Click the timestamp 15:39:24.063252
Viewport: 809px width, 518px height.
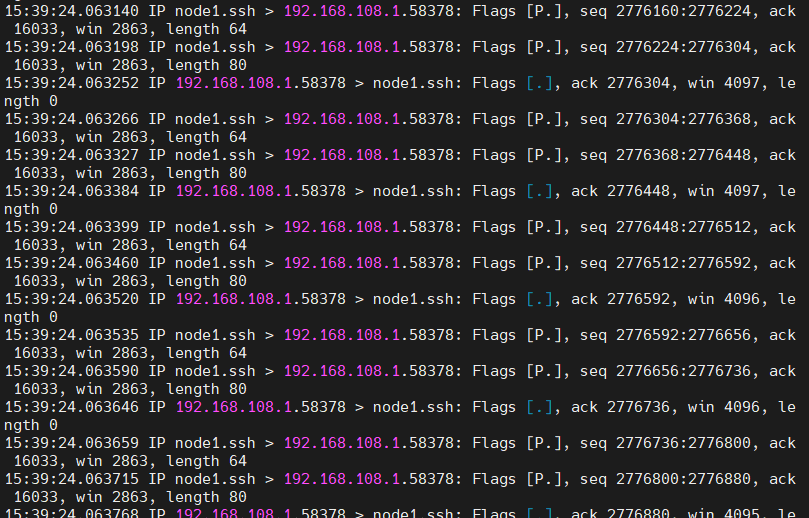click(72, 83)
